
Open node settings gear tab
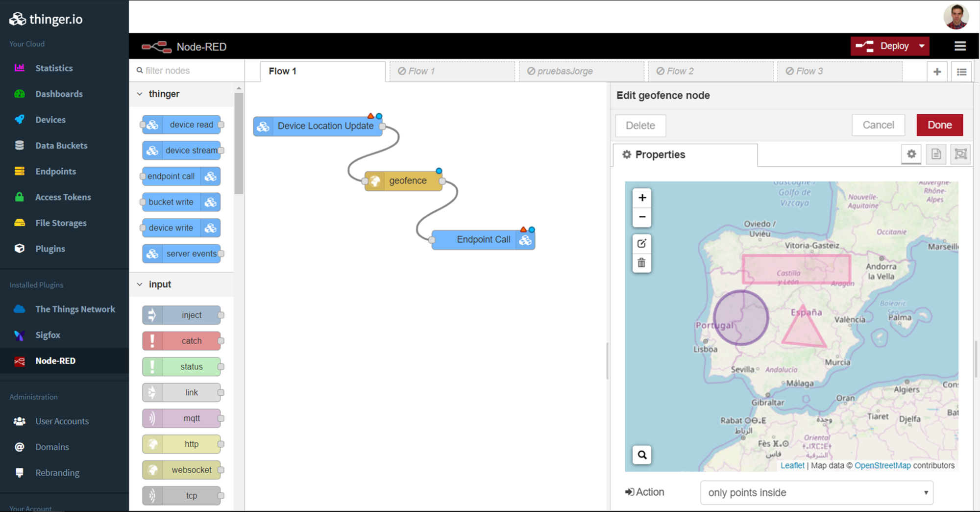911,154
